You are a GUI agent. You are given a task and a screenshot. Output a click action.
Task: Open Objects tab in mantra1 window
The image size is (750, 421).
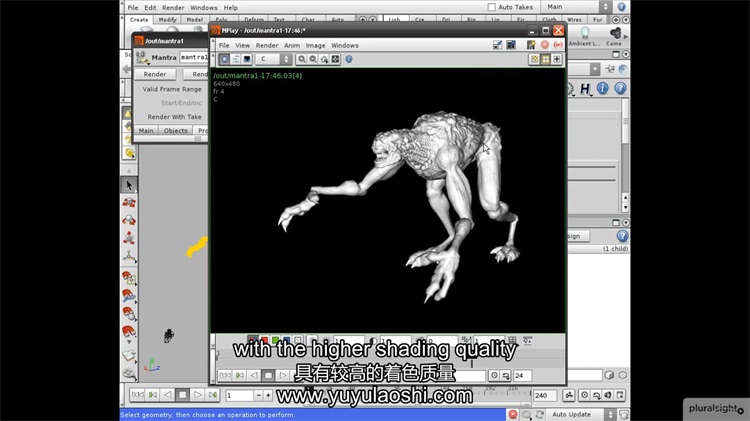click(176, 131)
